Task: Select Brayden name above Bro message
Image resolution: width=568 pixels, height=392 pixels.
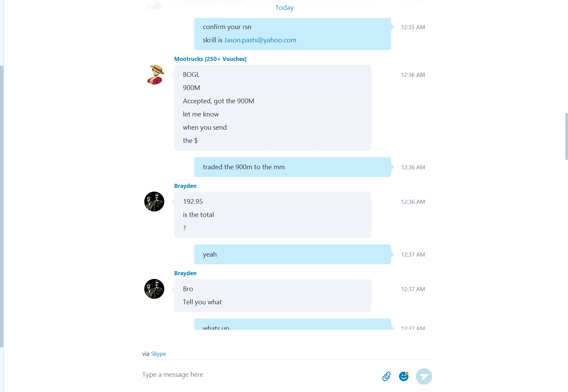Action: (x=185, y=273)
